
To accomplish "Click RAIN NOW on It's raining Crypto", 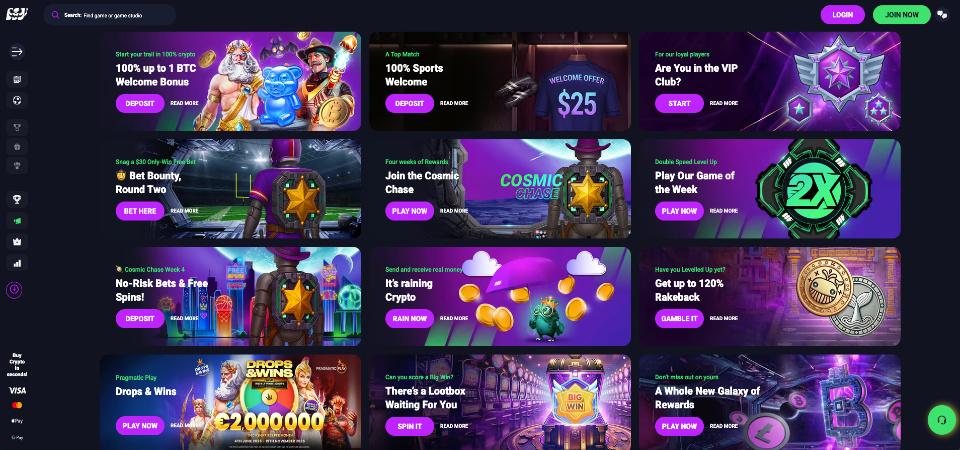I will (410, 318).
